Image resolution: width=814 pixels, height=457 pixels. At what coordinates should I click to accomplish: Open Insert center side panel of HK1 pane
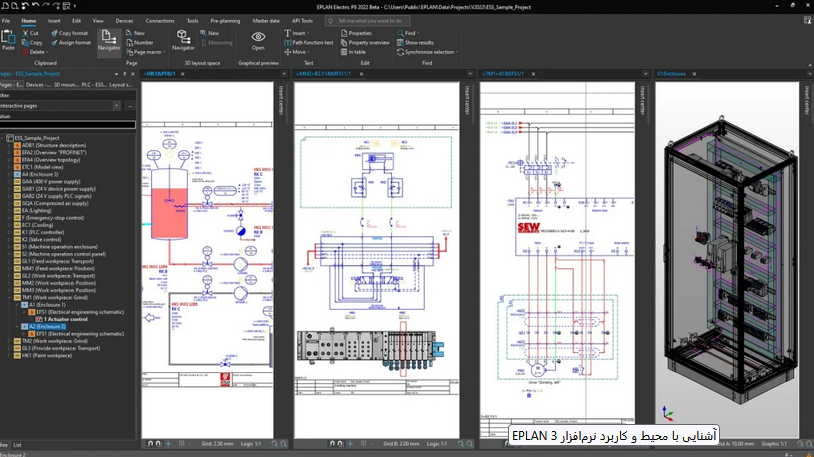(x=281, y=100)
